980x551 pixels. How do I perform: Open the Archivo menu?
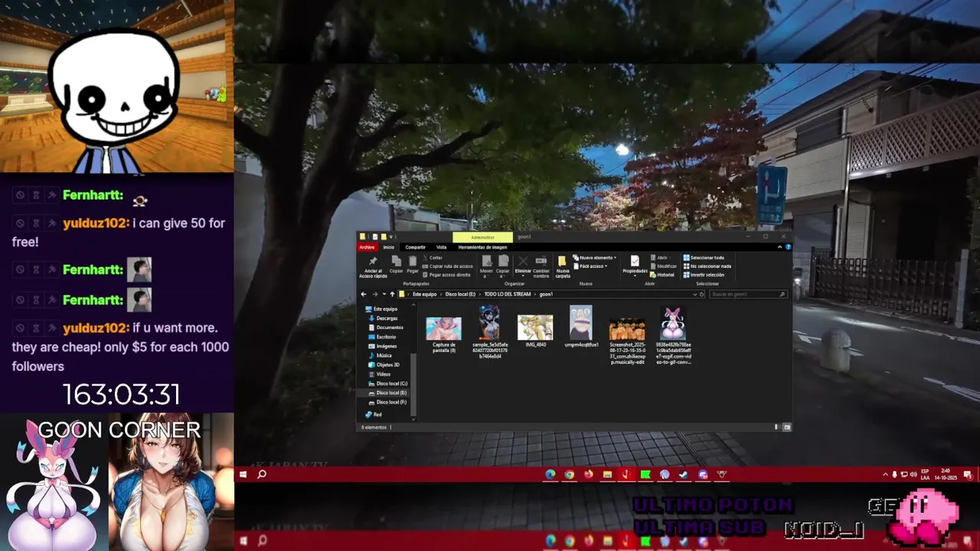[367, 247]
